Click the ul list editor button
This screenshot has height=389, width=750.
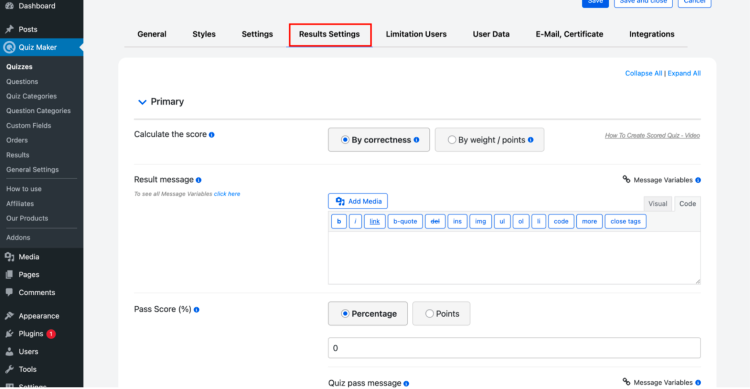click(x=502, y=221)
